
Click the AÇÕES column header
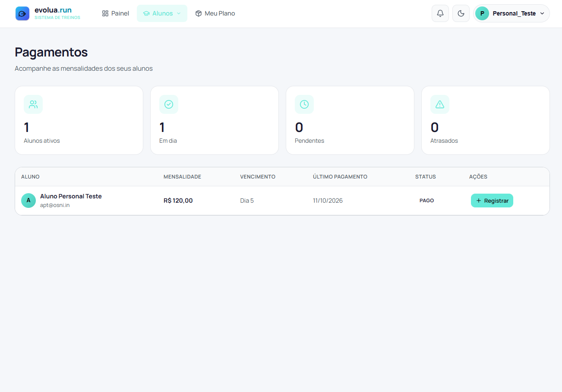point(478,177)
